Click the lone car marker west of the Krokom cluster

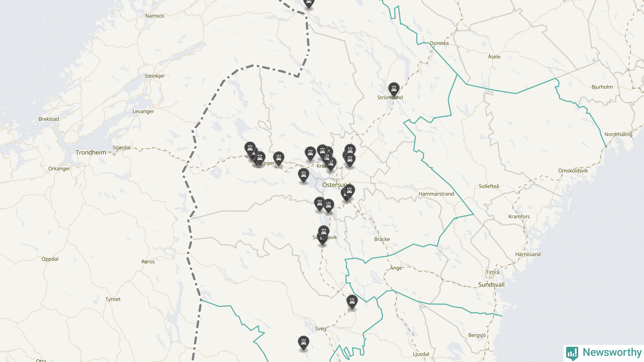pos(310,153)
